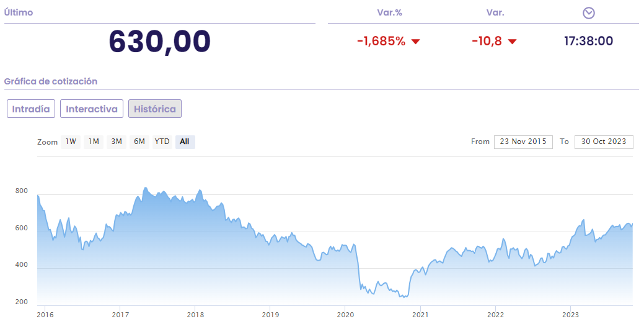Choose the 3M zoom range
This screenshot has width=644, height=329.
point(117,142)
